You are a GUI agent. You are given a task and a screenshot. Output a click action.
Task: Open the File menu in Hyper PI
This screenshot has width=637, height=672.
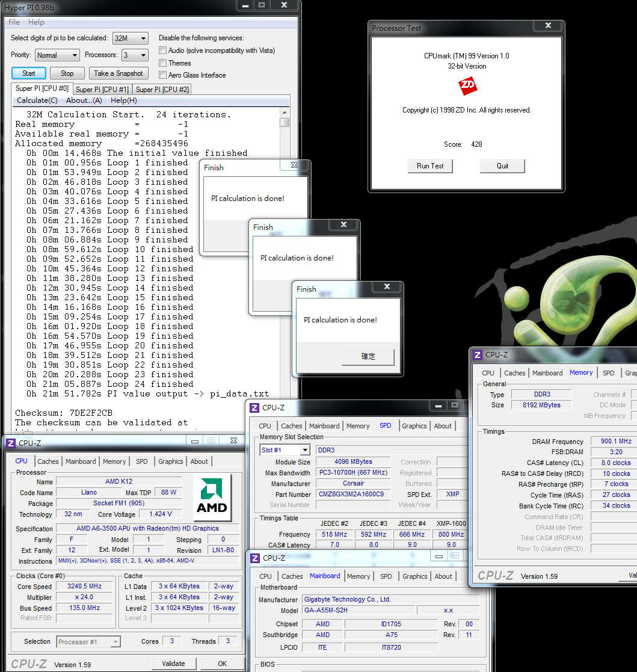point(14,22)
